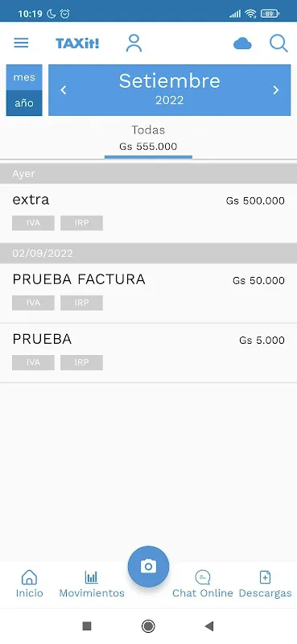Open the hamburger menu

tap(22, 43)
